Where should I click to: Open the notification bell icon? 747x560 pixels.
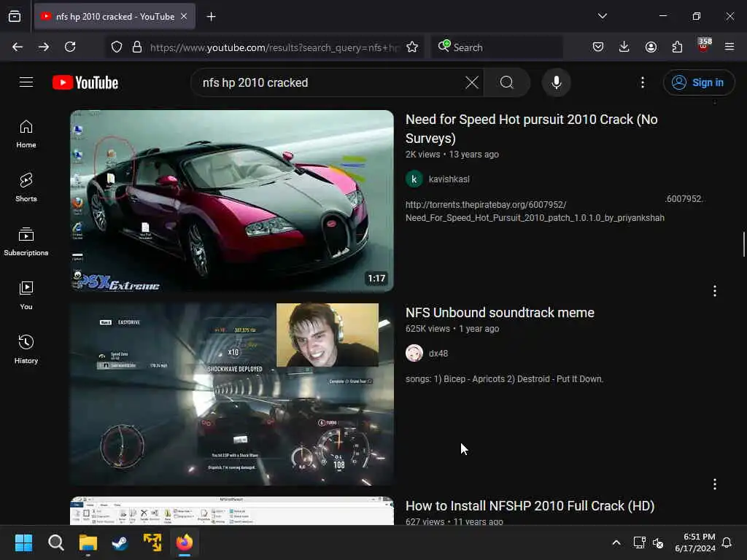click(727, 542)
